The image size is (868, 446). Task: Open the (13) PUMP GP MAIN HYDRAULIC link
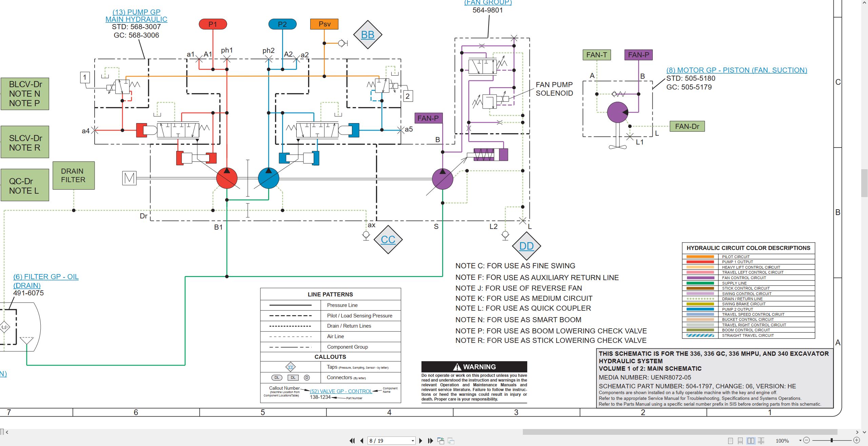[136, 16]
